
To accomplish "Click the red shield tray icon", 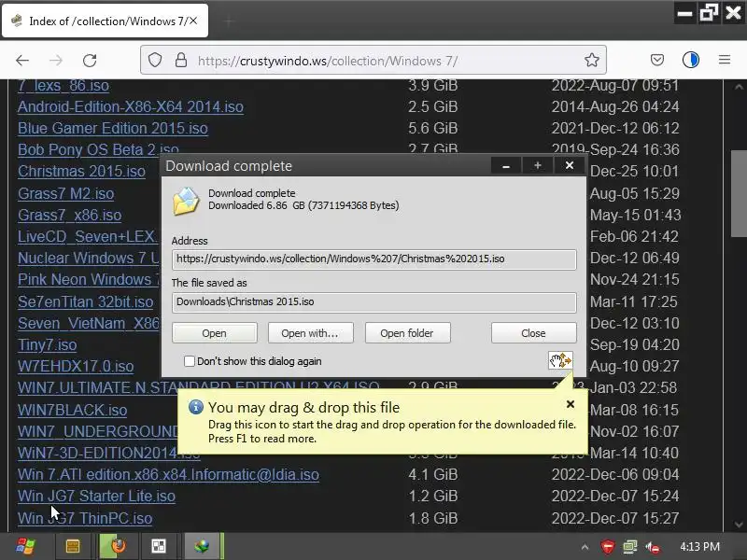I will click(608, 547).
